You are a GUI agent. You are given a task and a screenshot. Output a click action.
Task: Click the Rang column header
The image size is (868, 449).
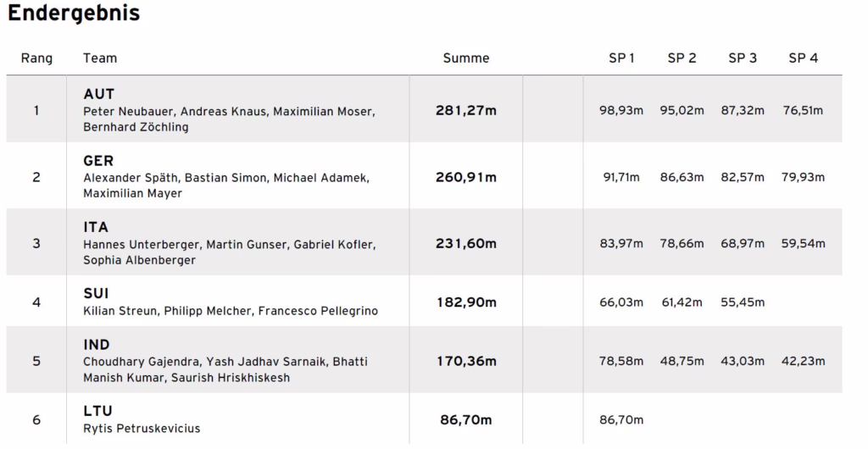(36, 58)
